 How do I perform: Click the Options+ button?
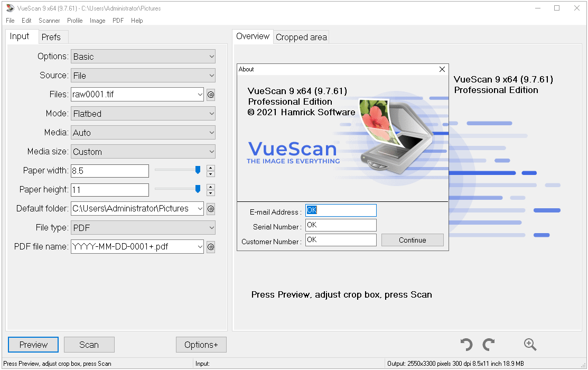click(x=201, y=345)
